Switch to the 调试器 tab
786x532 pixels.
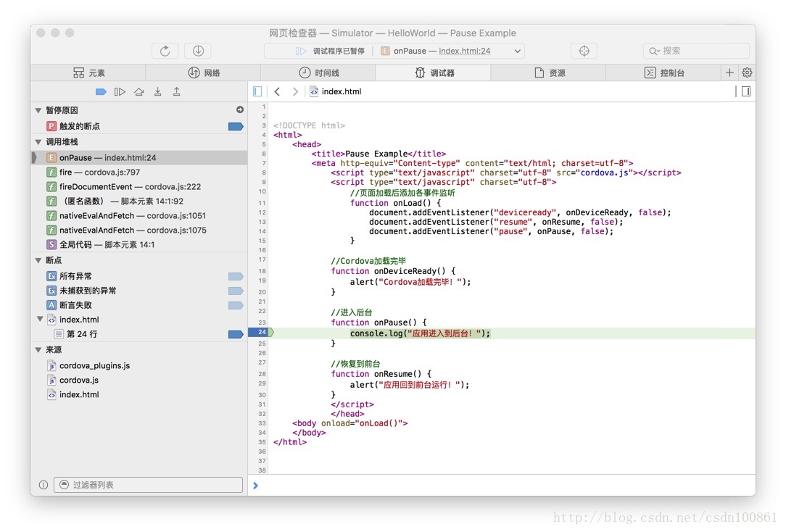[434, 72]
